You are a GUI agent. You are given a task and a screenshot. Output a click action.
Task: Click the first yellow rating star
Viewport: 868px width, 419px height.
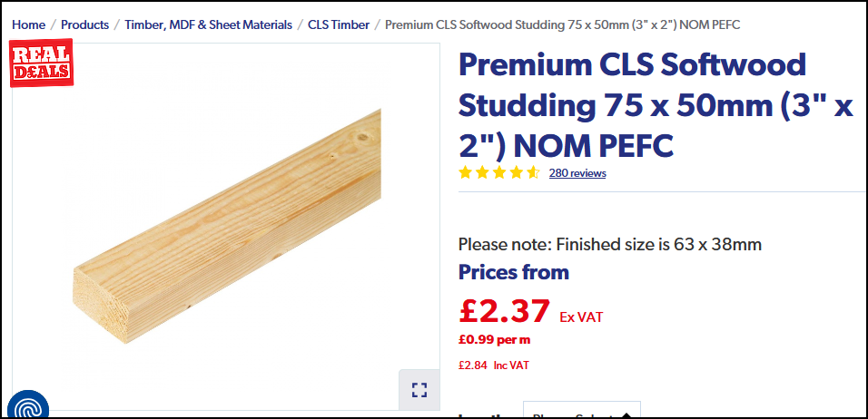[465, 173]
